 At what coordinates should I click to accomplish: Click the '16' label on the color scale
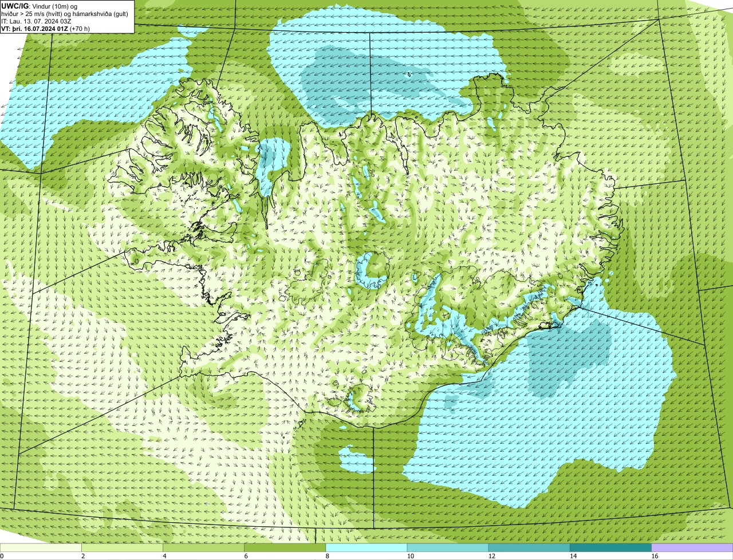[655, 556]
